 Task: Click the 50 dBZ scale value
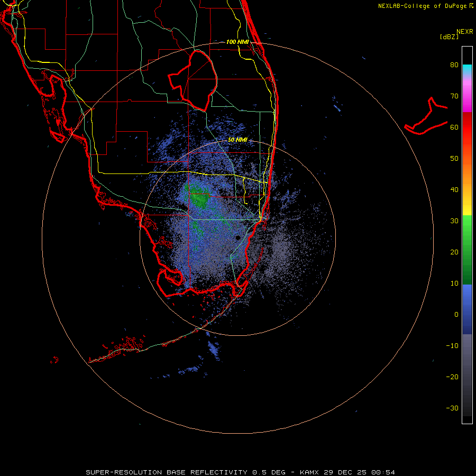click(x=454, y=159)
